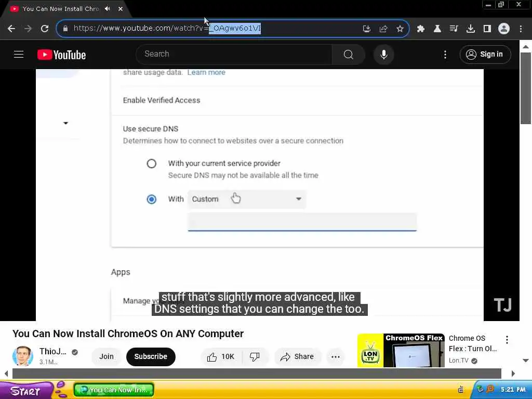Click the install app icon in the address bar
Image resolution: width=532 pixels, height=399 pixels.
coord(366,29)
